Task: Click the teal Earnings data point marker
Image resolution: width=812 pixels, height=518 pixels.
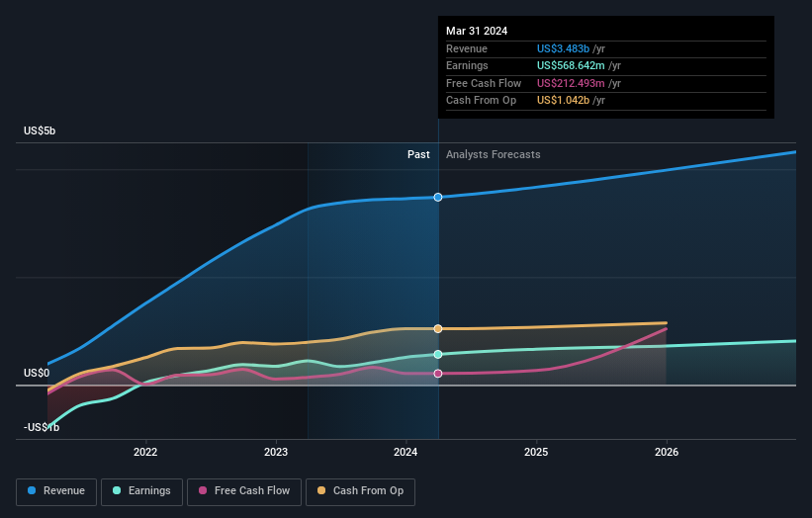Action: 438,355
